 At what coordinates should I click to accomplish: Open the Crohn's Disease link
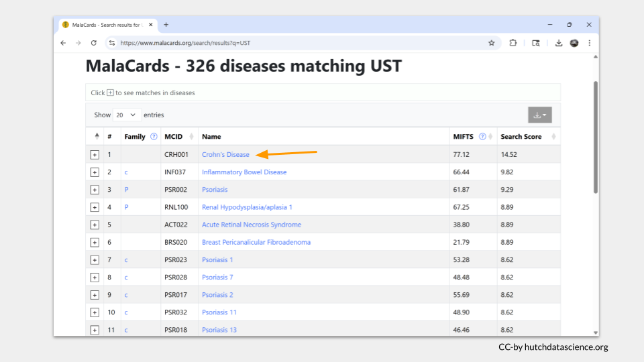click(x=225, y=154)
